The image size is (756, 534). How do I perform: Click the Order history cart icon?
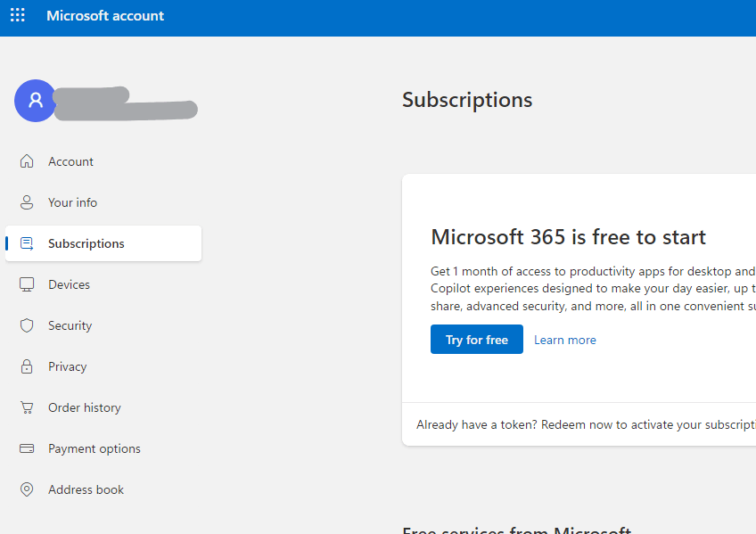(27, 407)
